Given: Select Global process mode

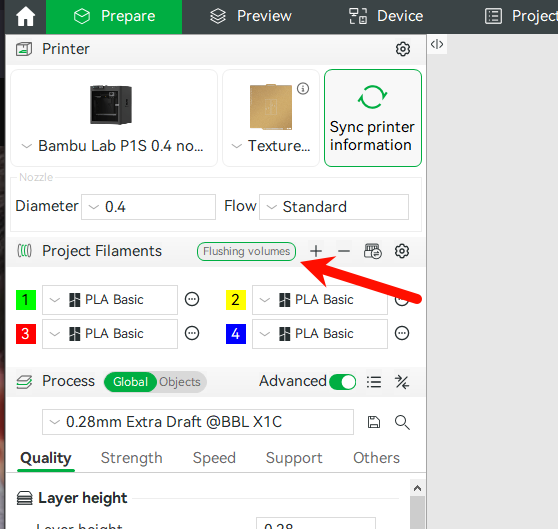Looking at the screenshot, I should coord(130,382).
